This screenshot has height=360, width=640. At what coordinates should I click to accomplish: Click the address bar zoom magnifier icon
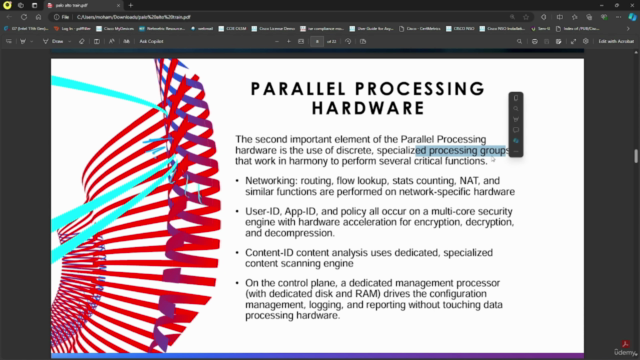coord(512,17)
